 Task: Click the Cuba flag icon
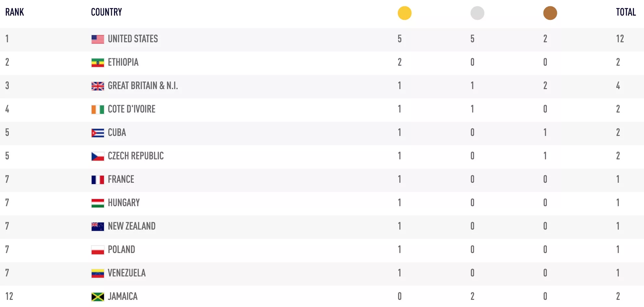point(97,133)
